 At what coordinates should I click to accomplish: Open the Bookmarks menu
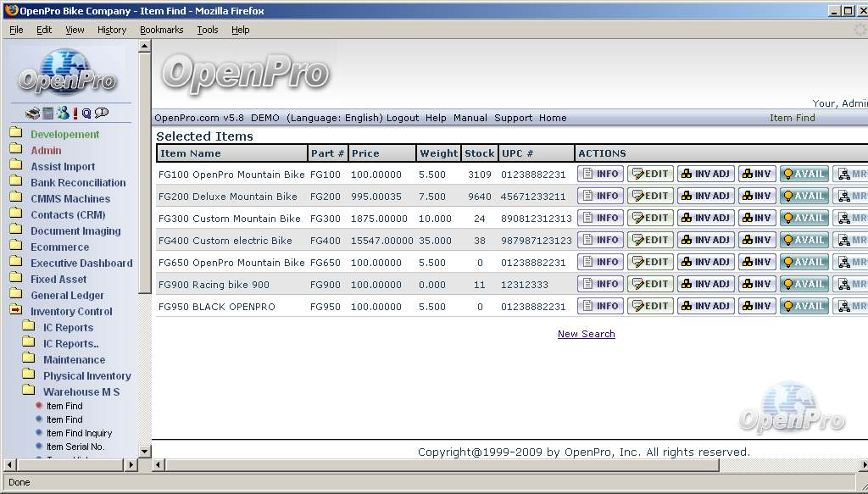tap(161, 30)
